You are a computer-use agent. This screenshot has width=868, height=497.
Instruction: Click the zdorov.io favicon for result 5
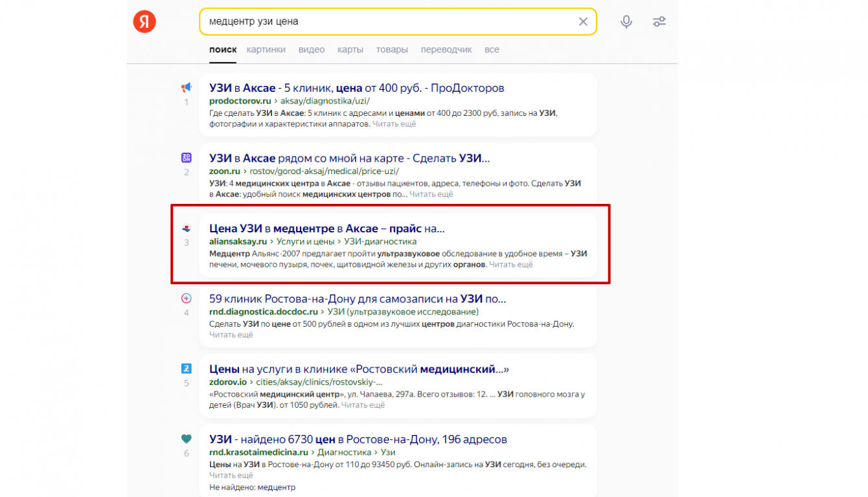(x=187, y=369)
